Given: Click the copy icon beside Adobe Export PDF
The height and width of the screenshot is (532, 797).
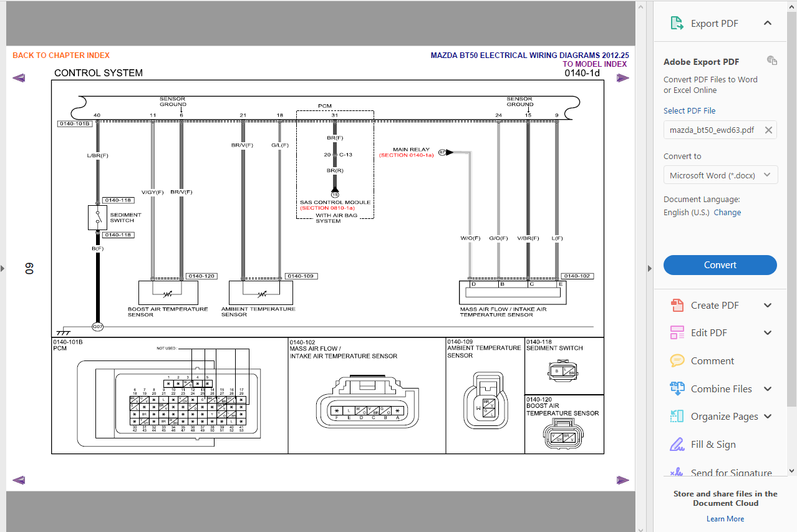Looking at the screenshot, I should tap(772, 60).
